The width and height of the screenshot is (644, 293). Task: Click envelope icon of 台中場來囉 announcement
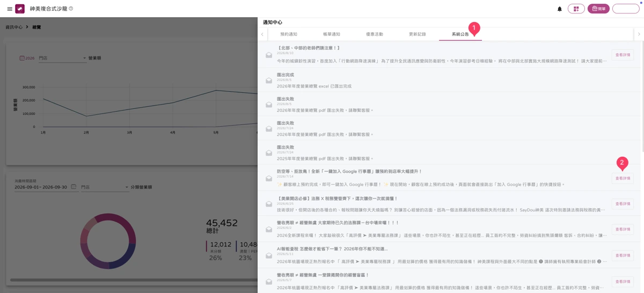269,229
